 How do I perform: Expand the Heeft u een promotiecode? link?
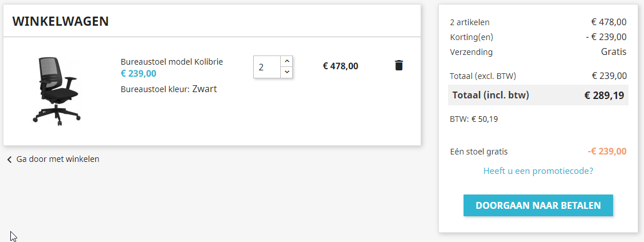pyautogui.click(x=538, y=170)
